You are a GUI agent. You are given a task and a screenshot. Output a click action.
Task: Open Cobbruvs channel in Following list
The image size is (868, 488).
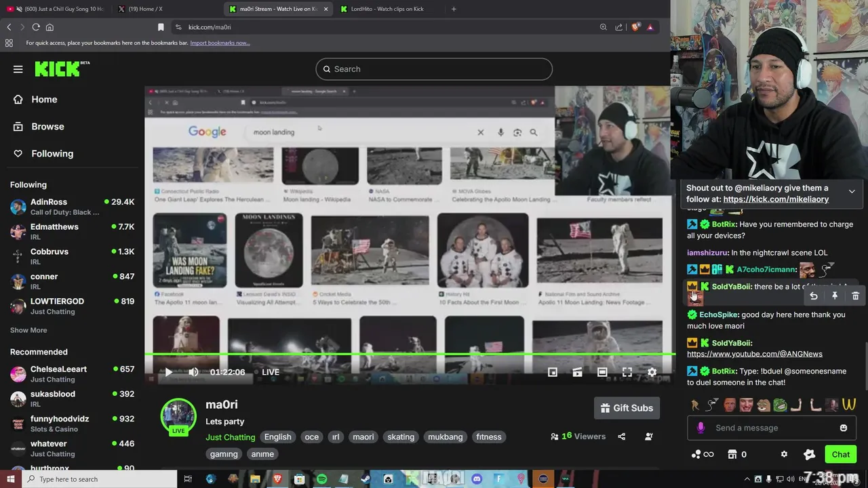tap(72, 256)
